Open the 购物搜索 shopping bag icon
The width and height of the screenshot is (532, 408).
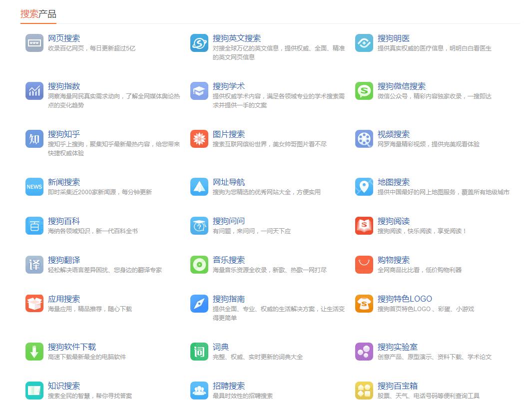point(364,265)
